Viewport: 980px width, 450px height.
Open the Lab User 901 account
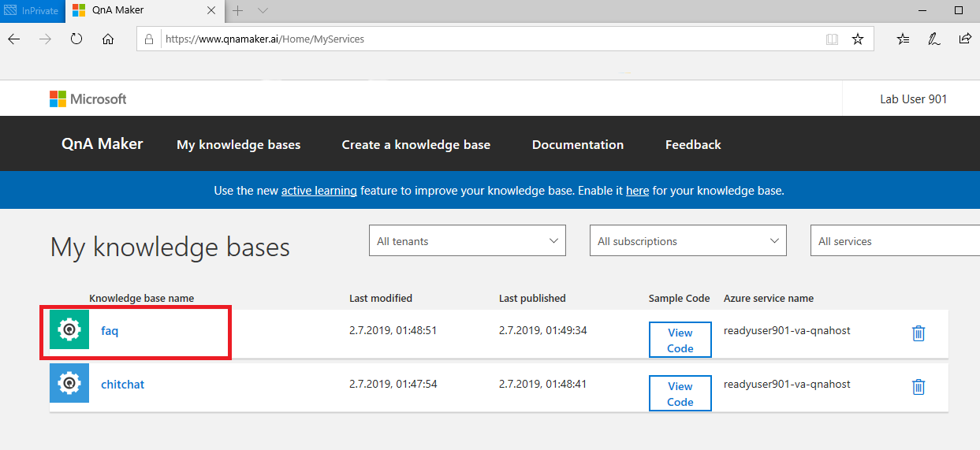point(914,99)
